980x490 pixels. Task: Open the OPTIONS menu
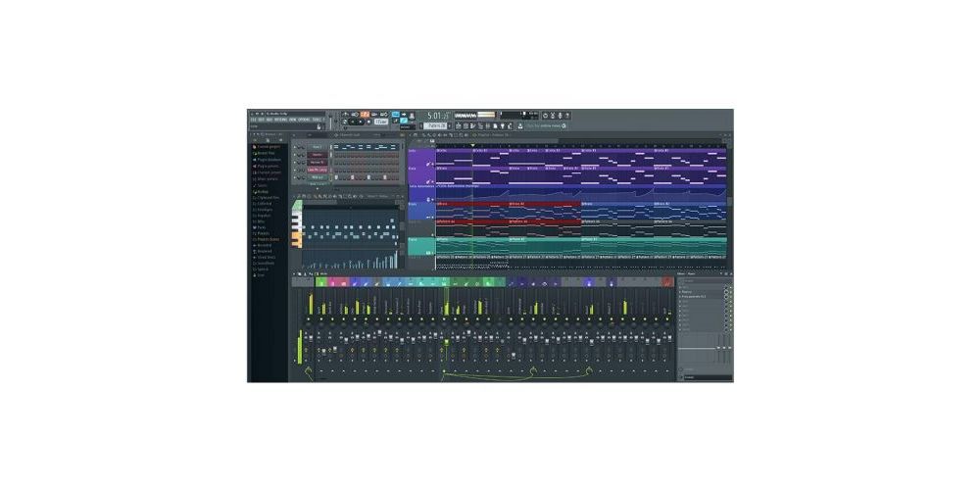click(x=304, y=120)
